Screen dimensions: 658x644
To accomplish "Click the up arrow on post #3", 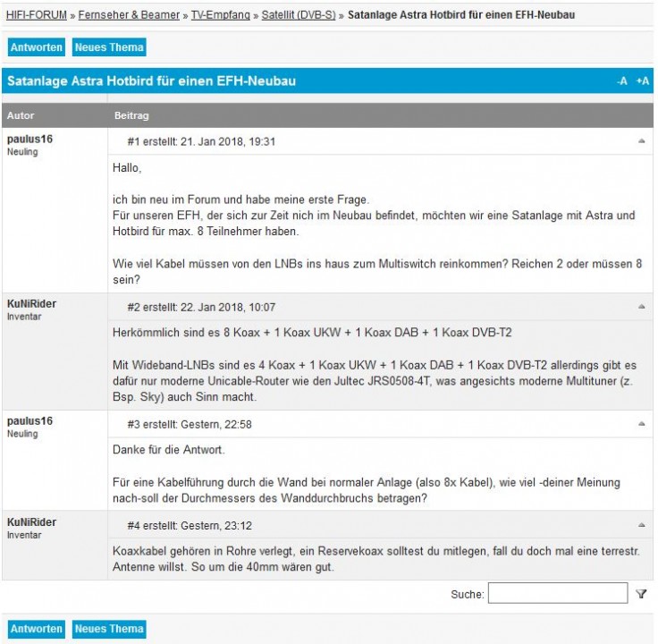I will coord(641,423).
